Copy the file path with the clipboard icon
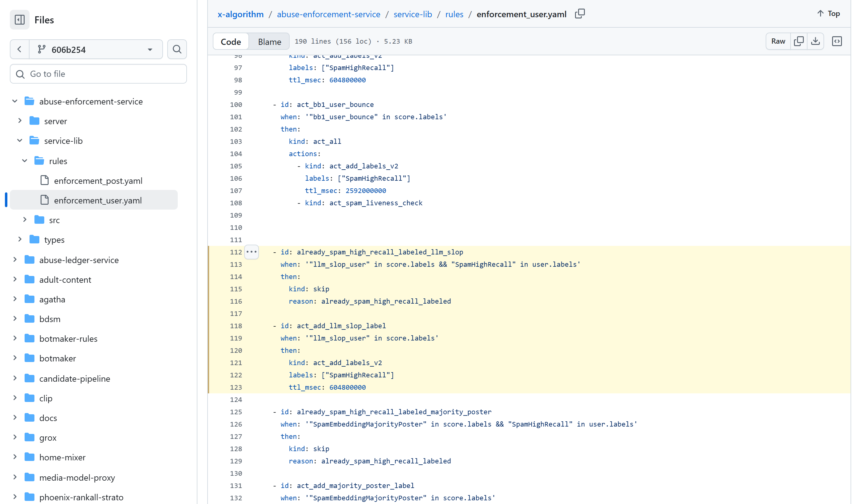The width and height of the screenshot is (861, 504). (580, 14)
